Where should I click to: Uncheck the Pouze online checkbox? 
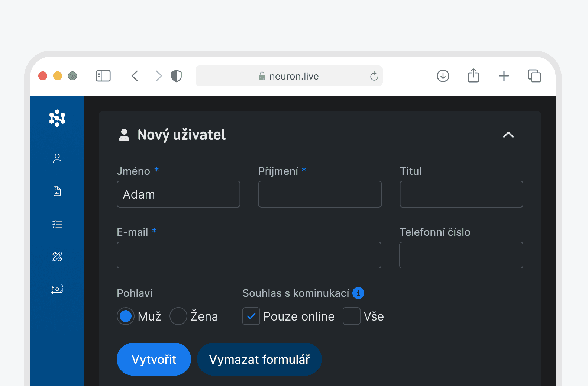click(251, 316)
